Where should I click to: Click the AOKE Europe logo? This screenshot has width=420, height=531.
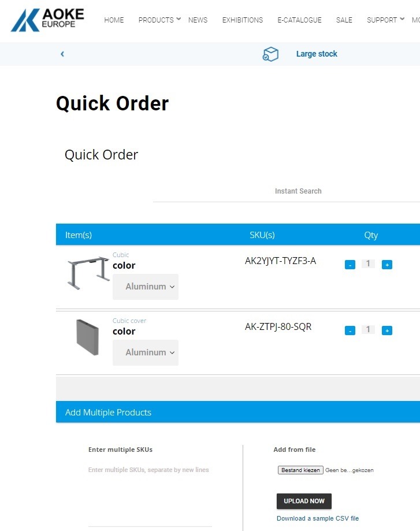47,20
